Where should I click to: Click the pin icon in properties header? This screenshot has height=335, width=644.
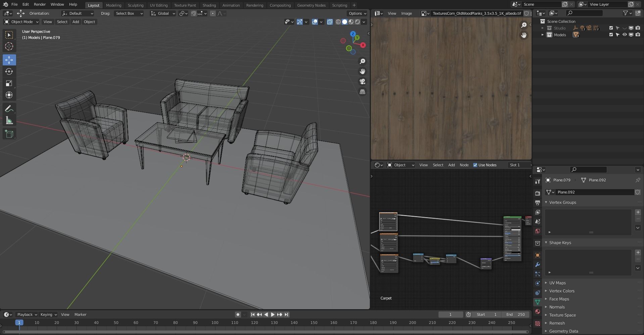coord(638,180)
